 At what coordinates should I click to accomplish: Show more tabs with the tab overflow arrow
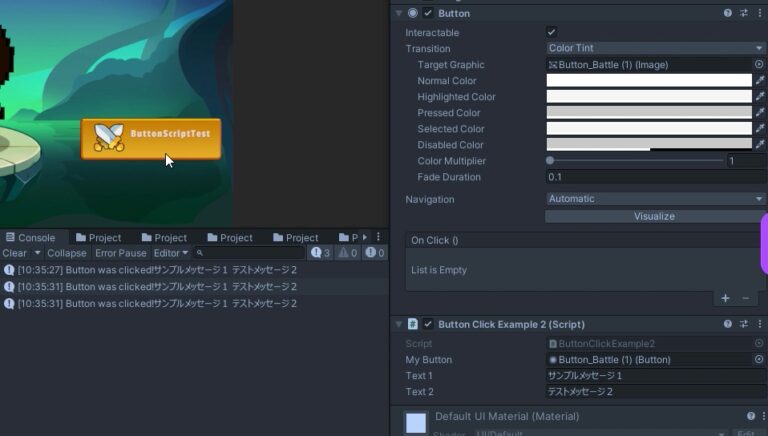pos(365,237)
